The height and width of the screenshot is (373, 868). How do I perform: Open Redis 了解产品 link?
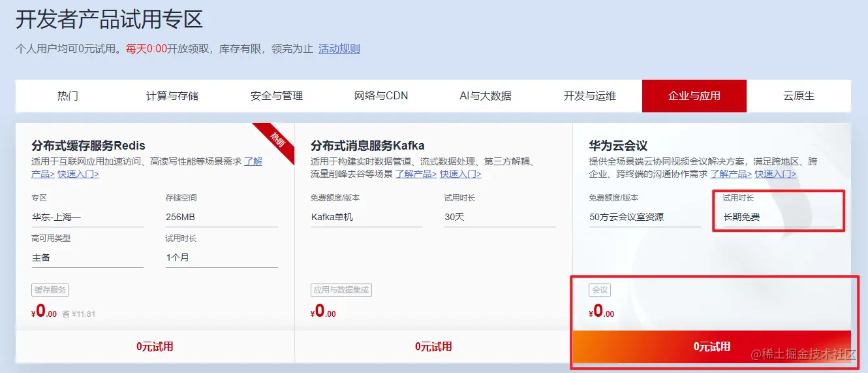[253, 161]
